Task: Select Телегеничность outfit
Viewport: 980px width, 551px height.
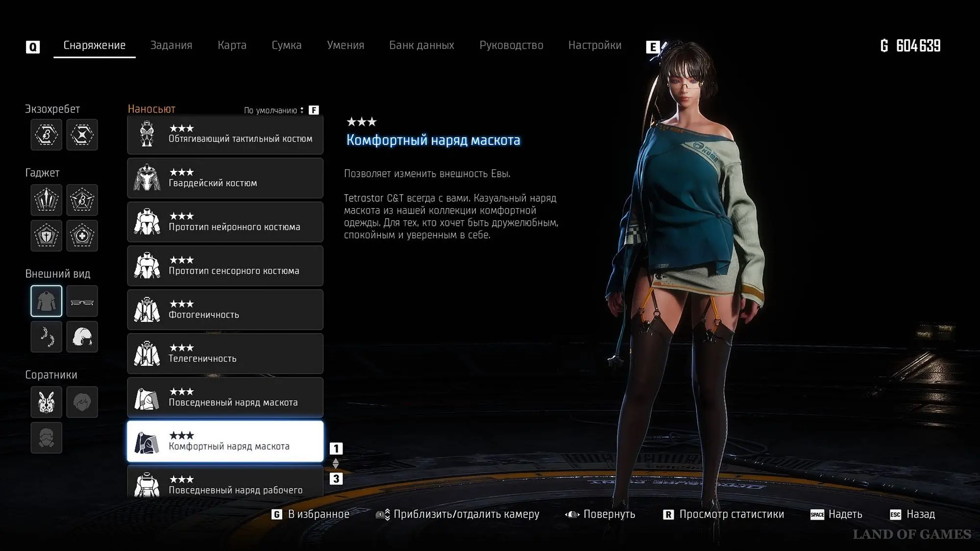Action: coord(225,354)
